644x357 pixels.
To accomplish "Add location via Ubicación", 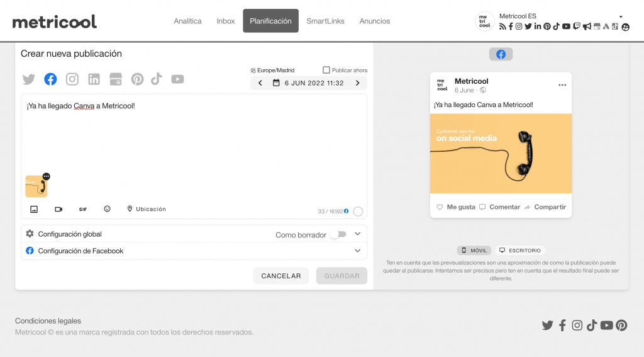I will [x=147, y=209].
